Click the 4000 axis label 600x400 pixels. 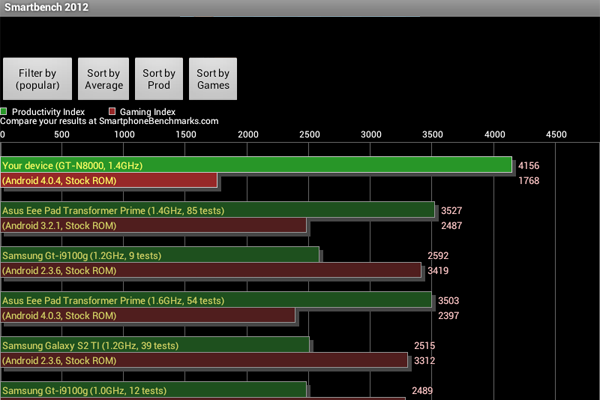(x=494, y=134)
